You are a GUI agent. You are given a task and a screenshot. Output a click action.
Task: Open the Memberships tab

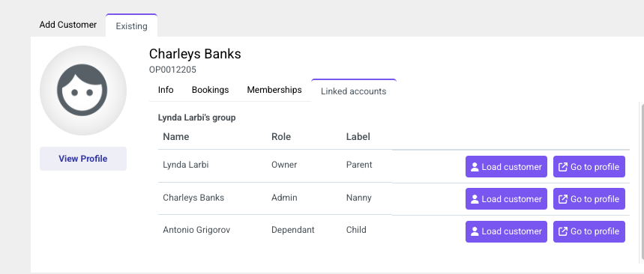click(x=274, y=90)
